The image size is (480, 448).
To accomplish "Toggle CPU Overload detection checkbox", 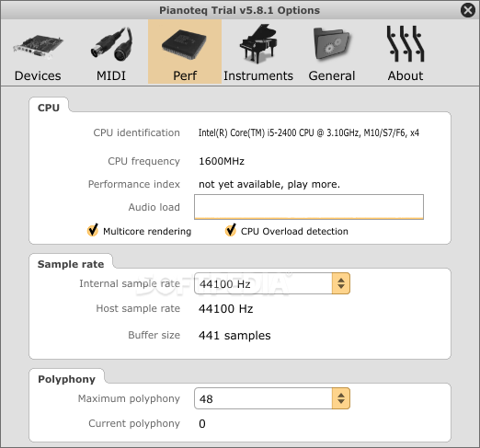I will pos(231,230).
